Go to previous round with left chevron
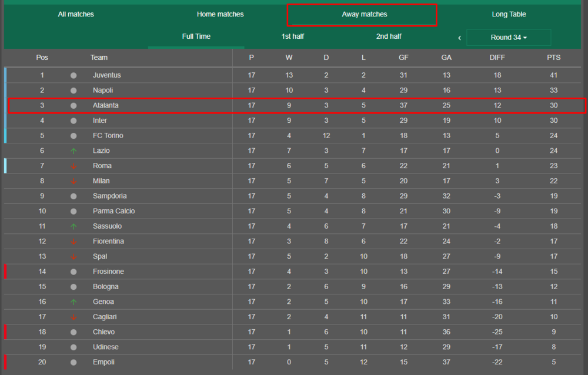This screenshot has width=588, height=375. point(459,38)
